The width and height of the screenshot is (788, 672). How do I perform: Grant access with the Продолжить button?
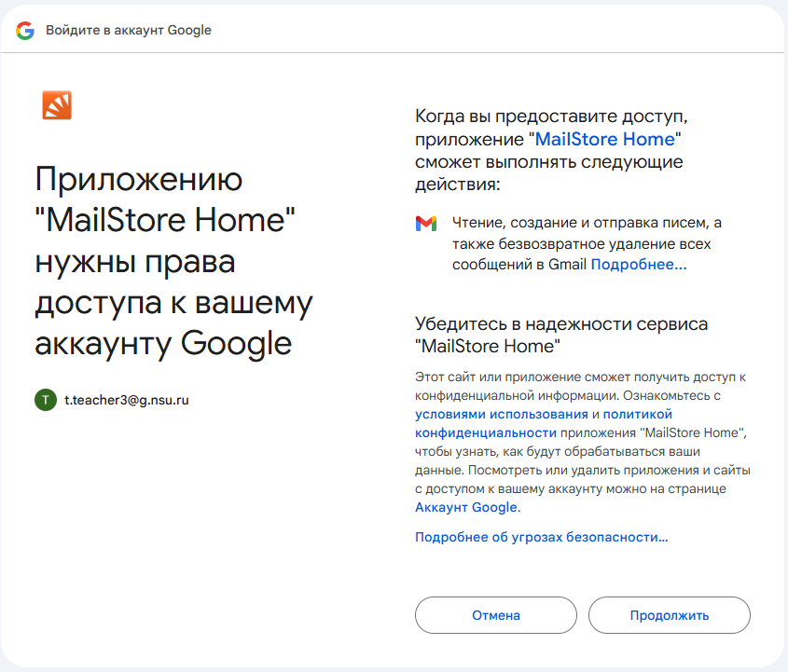670,615
